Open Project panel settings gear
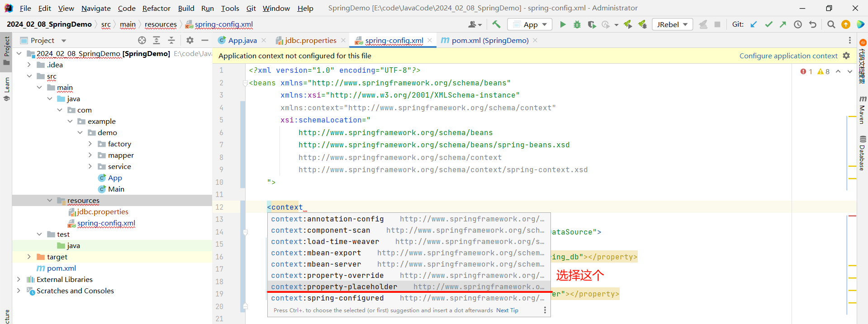 point(190,40)
